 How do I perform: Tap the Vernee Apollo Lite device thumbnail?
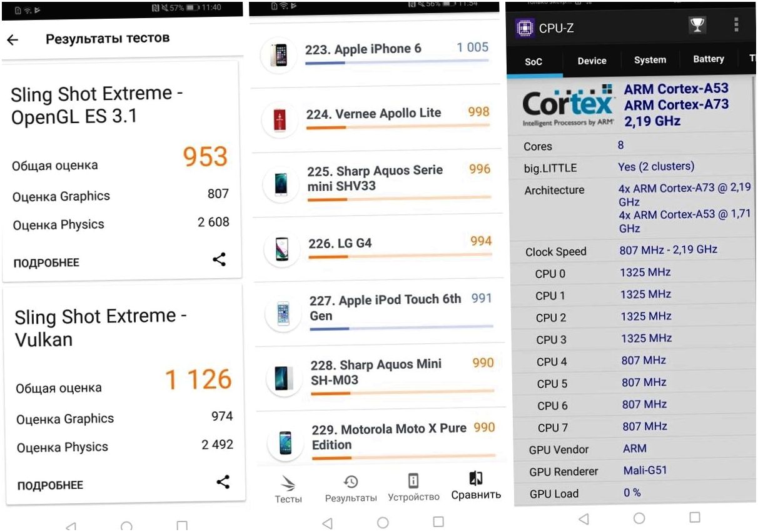[280, 121]
